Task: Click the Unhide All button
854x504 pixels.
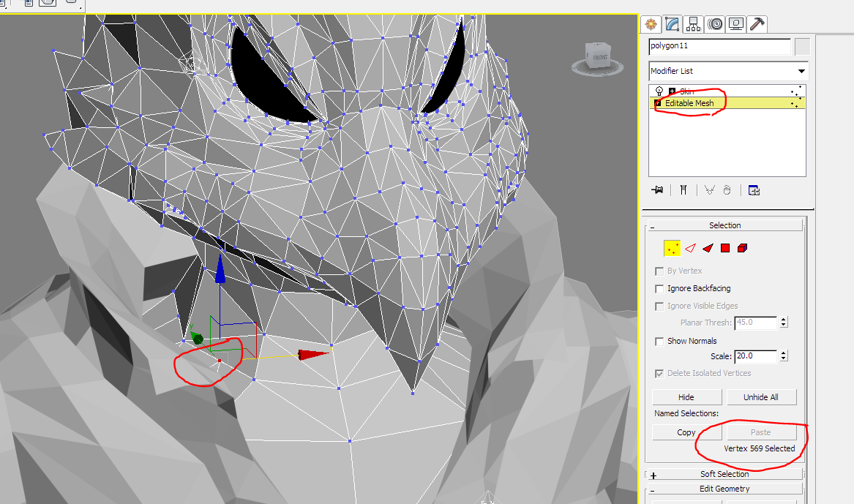Action: tap(761, 396)
